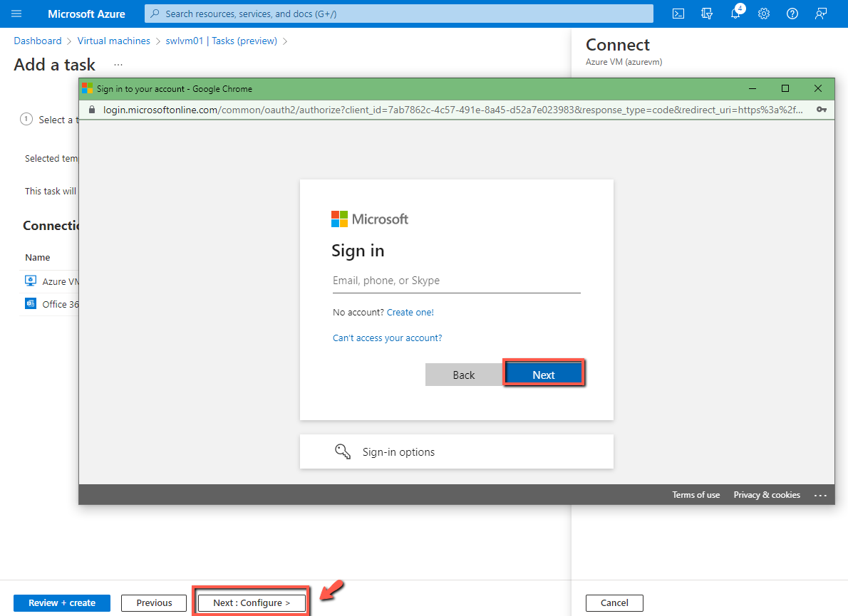The image size is (848, 616).
Task: Open Privacy & cookies link
Action: (766, 495)
